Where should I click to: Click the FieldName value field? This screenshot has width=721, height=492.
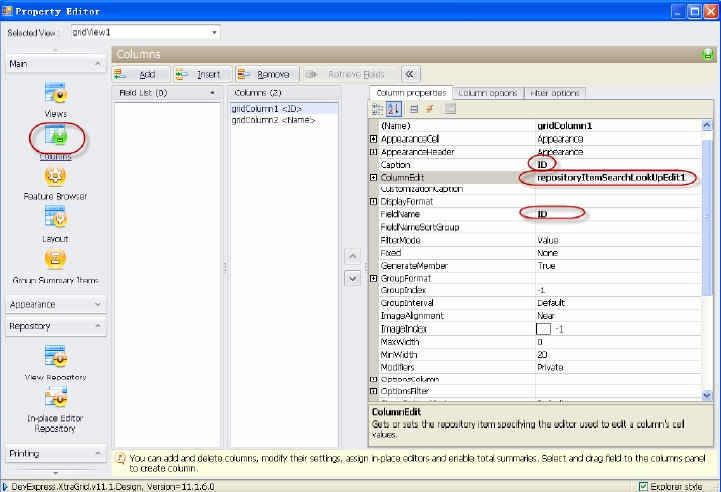[x=618, y=214]
